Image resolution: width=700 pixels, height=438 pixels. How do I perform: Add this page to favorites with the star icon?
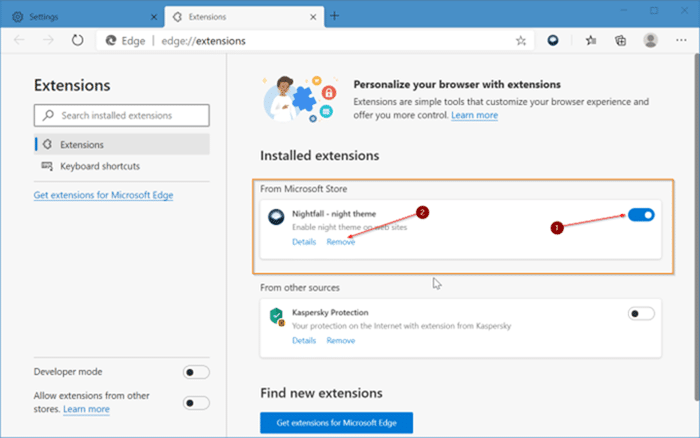(x=521, y=41)
